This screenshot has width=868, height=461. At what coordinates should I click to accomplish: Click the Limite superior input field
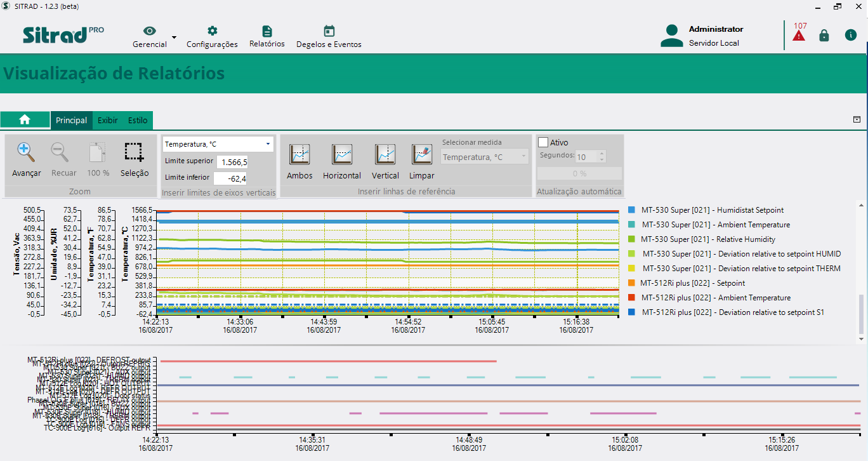coord(232,162)
